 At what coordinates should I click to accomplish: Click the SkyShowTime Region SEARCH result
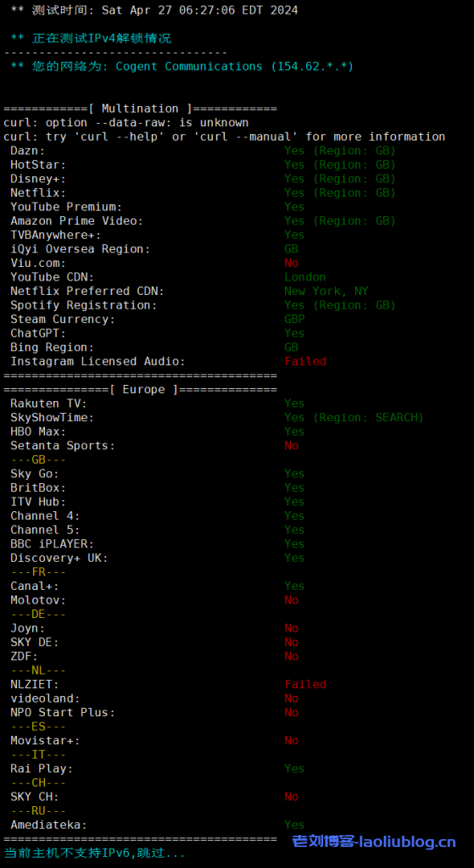(x=354, y=417)
